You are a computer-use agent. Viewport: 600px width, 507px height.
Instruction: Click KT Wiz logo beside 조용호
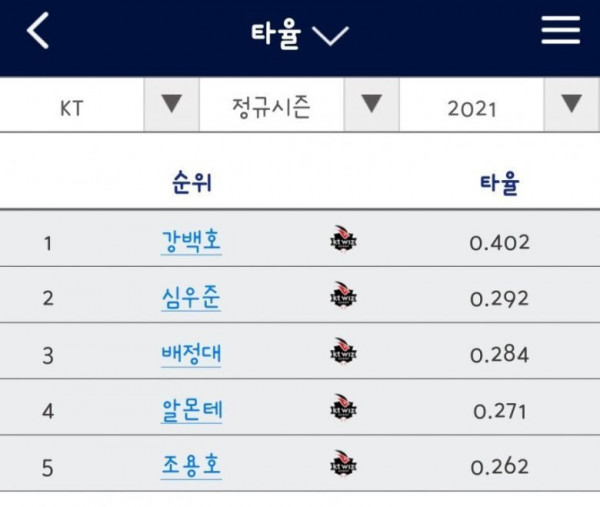click(x=343, y=463)
